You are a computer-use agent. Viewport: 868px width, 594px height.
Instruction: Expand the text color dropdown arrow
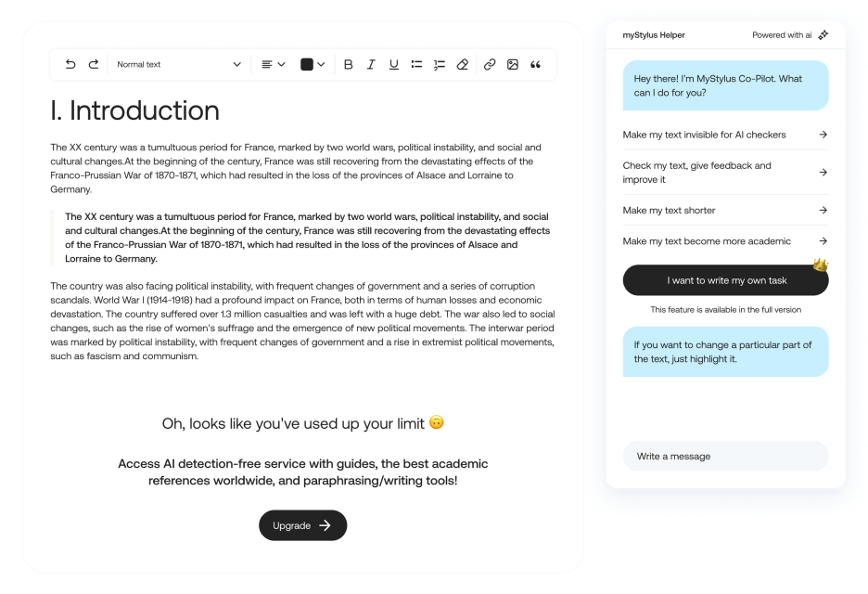(322, 64)
